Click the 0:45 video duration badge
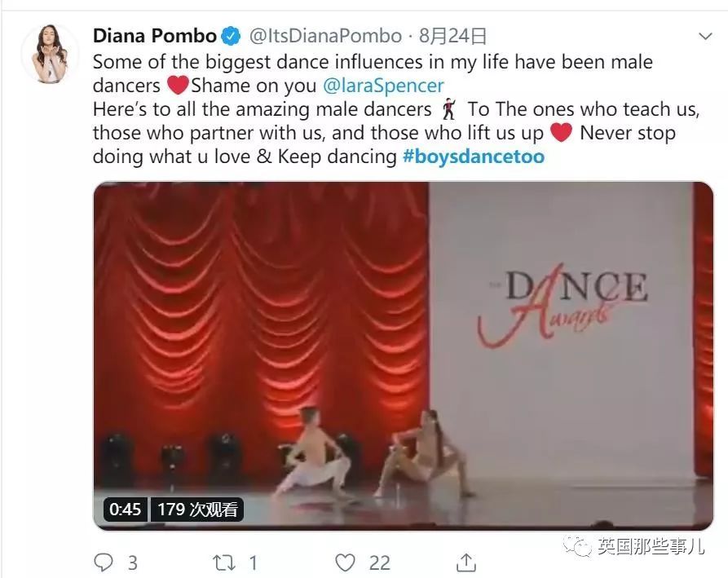 (x=125, y=510)
